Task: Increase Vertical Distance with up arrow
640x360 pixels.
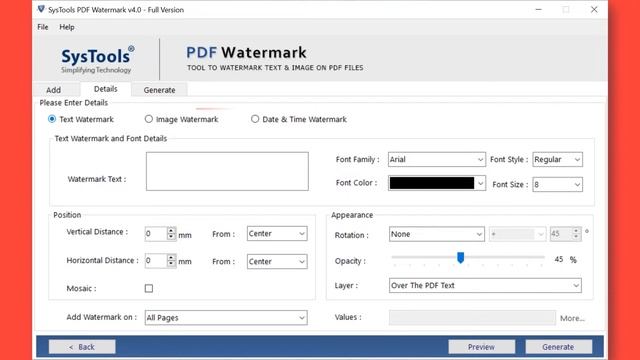Action: click(x=171, y=230)
